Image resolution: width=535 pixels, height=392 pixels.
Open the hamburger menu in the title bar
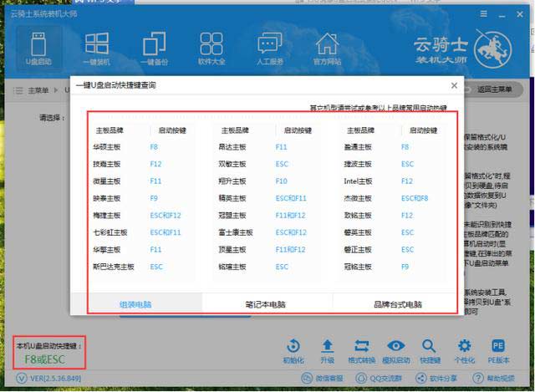pos(483,14)
